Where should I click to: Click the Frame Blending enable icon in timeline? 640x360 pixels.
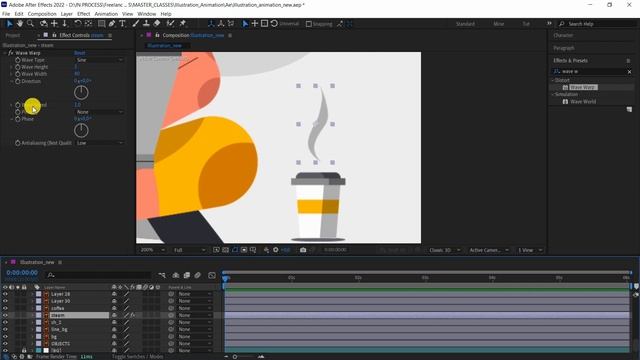(x=187, y=276)
